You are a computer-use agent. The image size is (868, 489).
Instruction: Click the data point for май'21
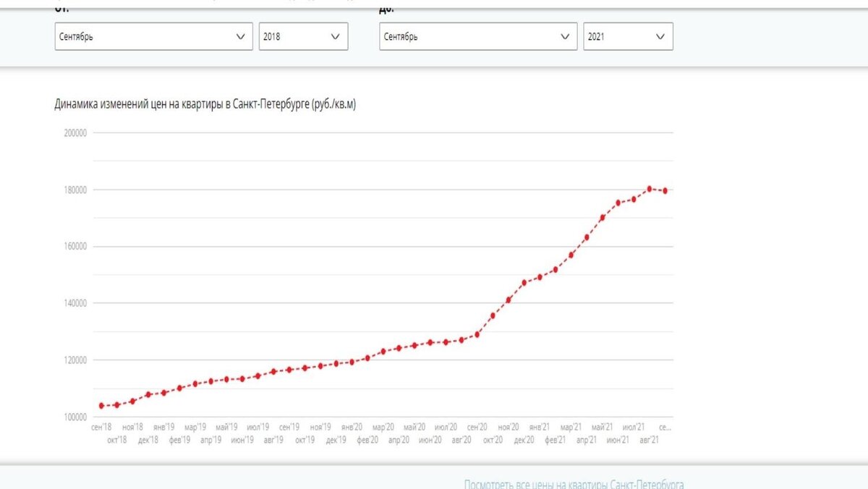(603, 218)
